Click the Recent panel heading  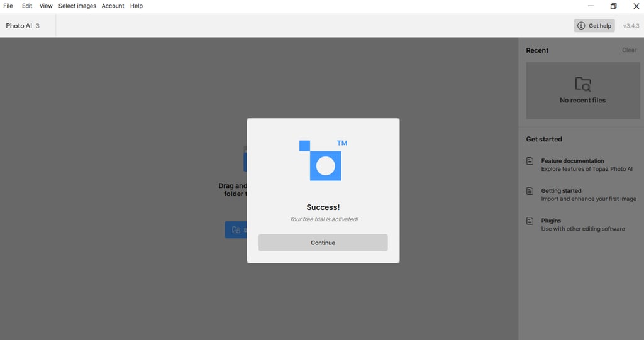coord(537,50)
